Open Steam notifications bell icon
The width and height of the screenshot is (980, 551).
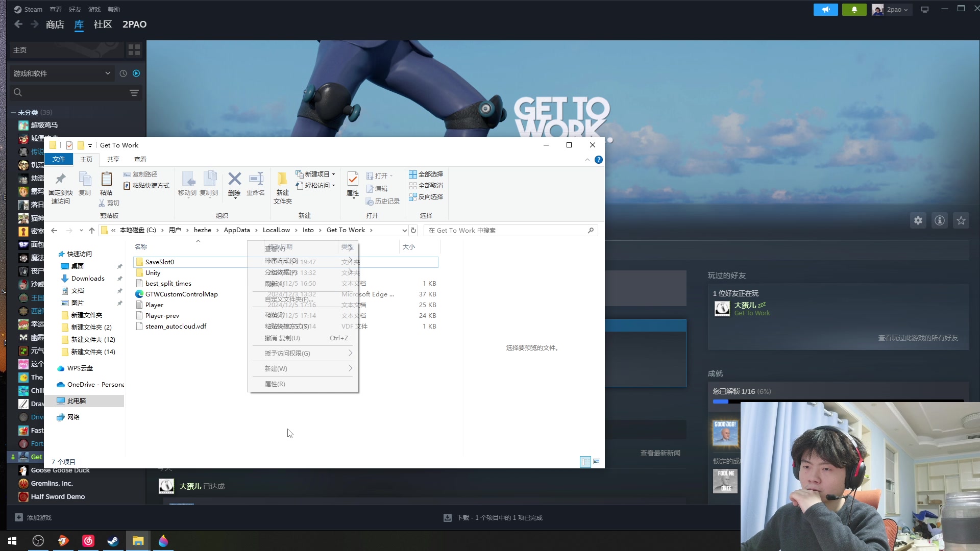click(854, 10)
